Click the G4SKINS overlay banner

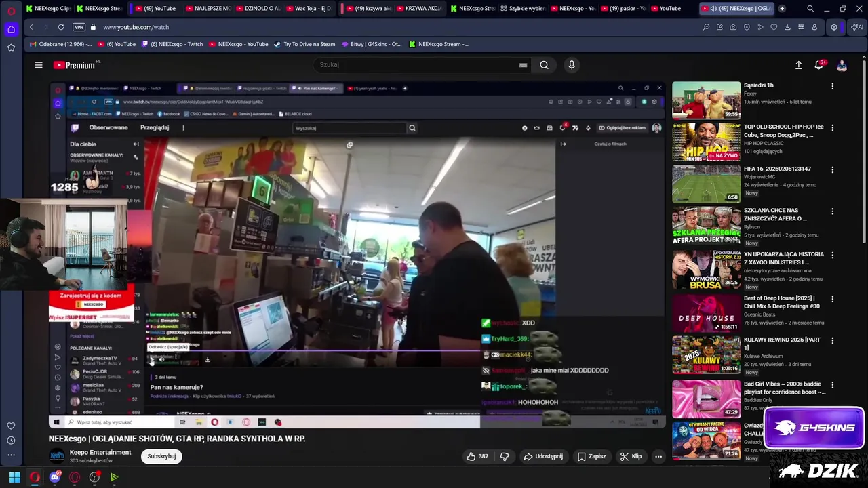pos(814,428)
